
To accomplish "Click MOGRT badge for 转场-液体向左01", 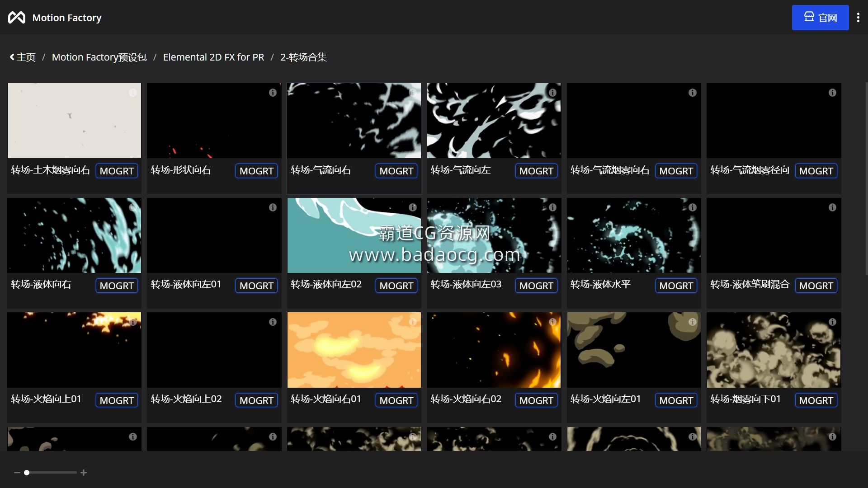I will click(256, 286).
